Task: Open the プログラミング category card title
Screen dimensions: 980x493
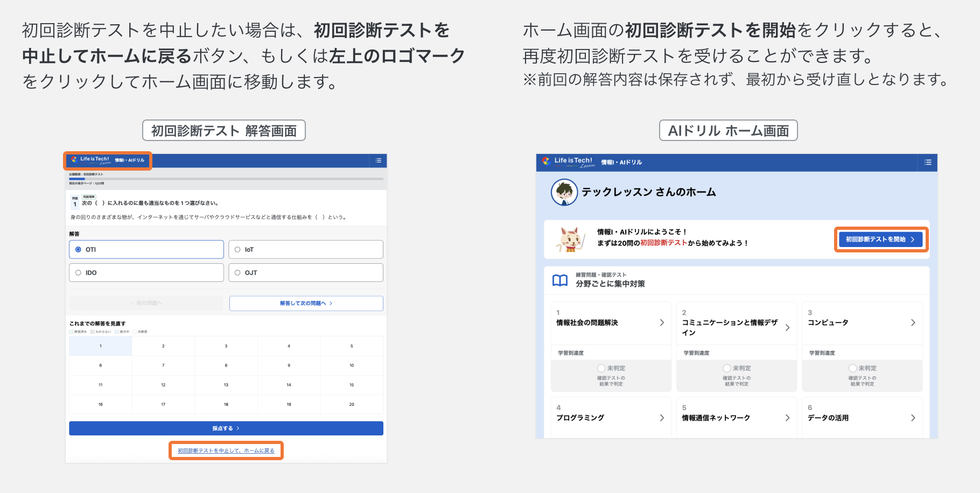Action: pos(580,418)
